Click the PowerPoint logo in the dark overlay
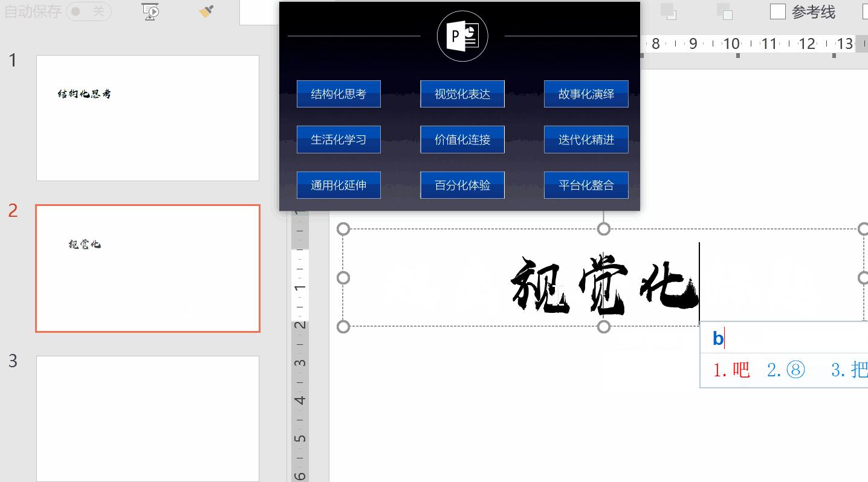The width and height of the screenshot is (868, 482). coord(462,36)
